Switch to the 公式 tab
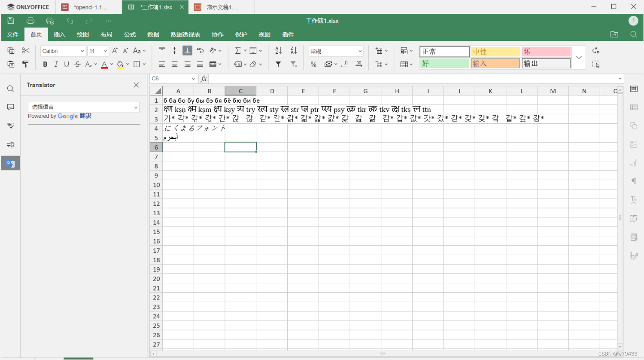Image resolution: width=644 pixels, height=360 pixels. (130, 35)
